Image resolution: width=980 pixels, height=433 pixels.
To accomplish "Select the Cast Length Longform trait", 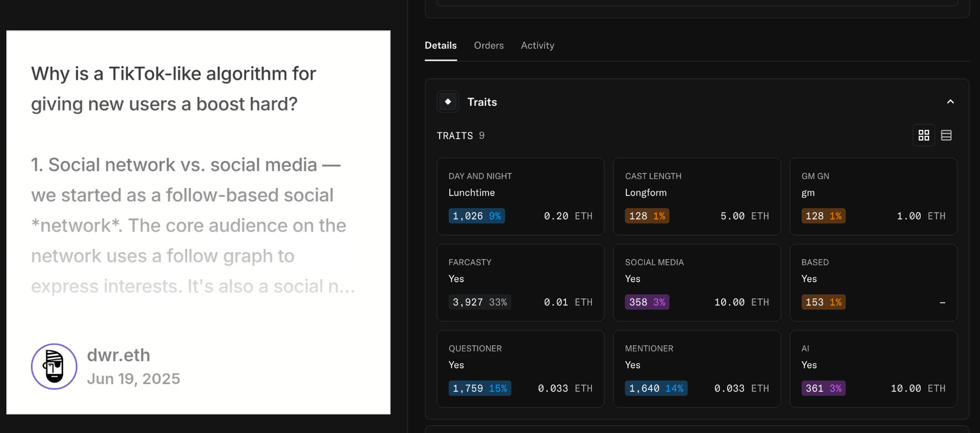I will point(697,196).
